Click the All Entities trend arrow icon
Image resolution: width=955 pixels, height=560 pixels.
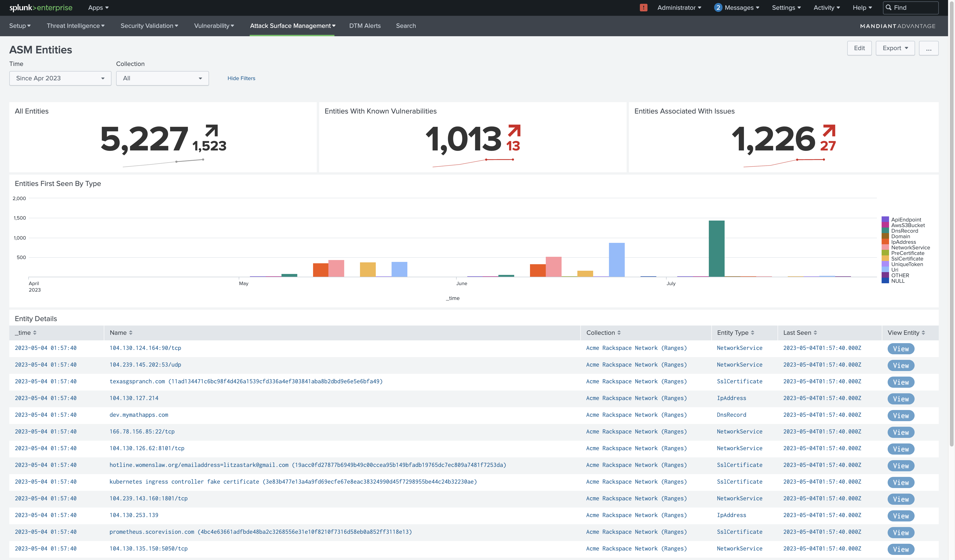(x=212, y=130)
